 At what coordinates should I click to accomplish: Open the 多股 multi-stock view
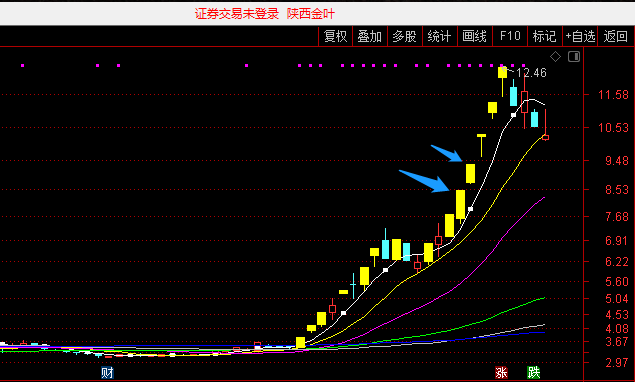(405, 36)
